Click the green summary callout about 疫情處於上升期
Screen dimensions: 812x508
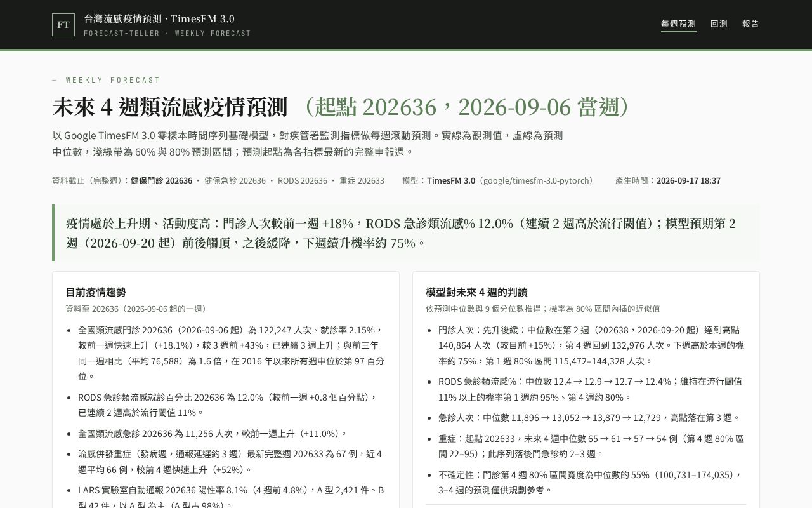click(406, 232)
